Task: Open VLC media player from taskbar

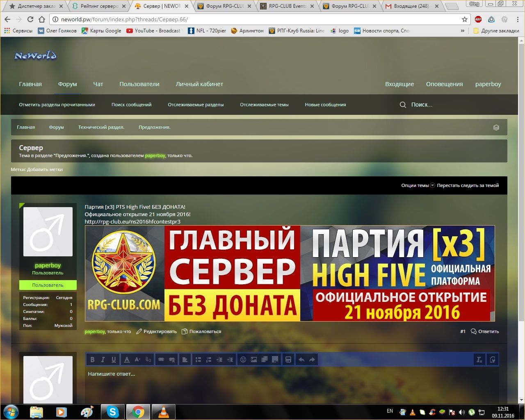Action: coord(163,411)
